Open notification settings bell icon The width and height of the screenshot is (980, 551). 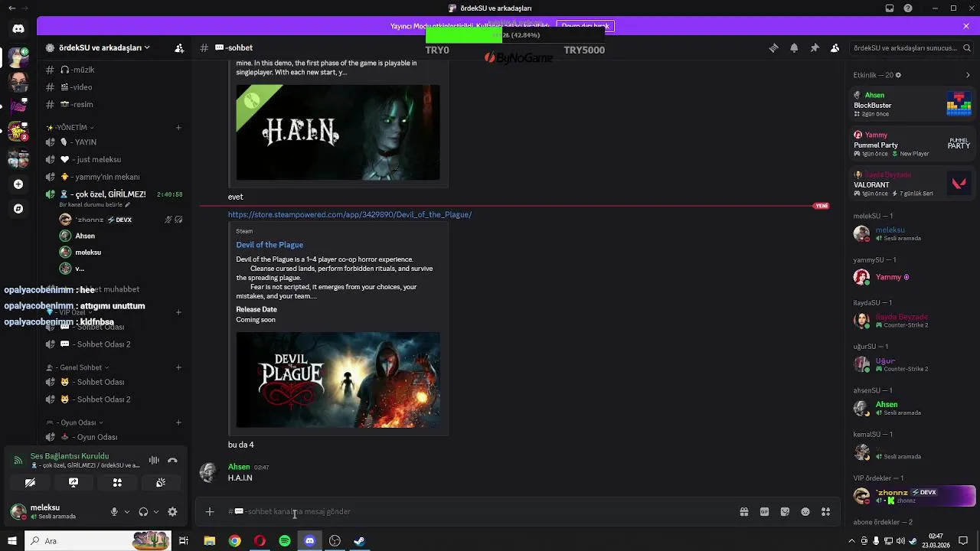pos(794,47)
